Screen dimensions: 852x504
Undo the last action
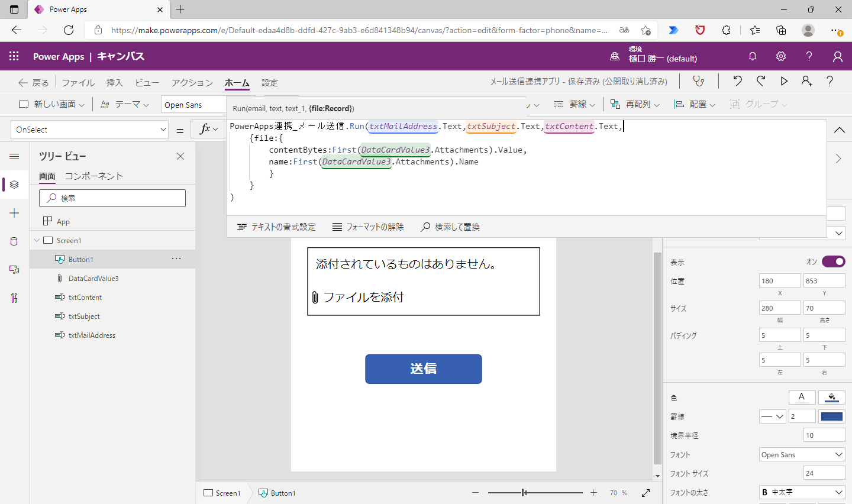pyautogui.click(x=737, y=81)
